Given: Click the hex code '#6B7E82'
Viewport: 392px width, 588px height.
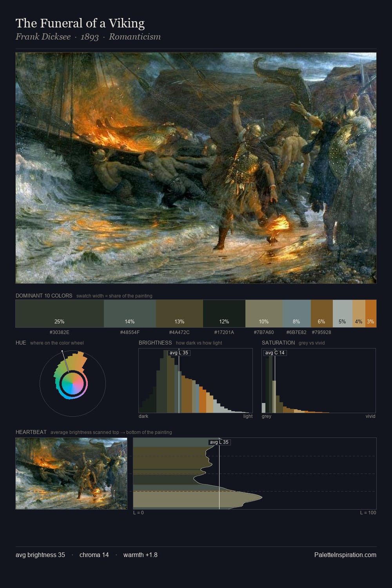Looking at the screenshot, I should click(296, 332).
